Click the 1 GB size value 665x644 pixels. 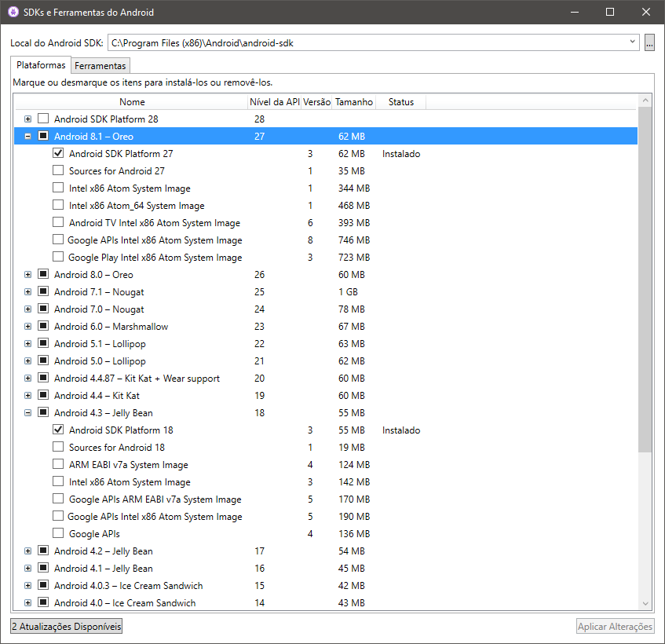point(348,292)
